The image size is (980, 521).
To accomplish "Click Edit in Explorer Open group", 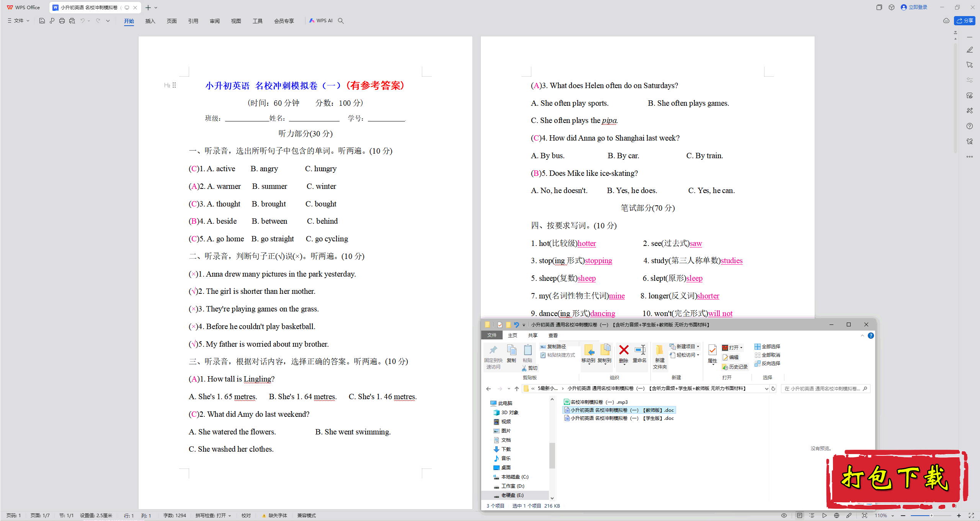I will 730,357.
